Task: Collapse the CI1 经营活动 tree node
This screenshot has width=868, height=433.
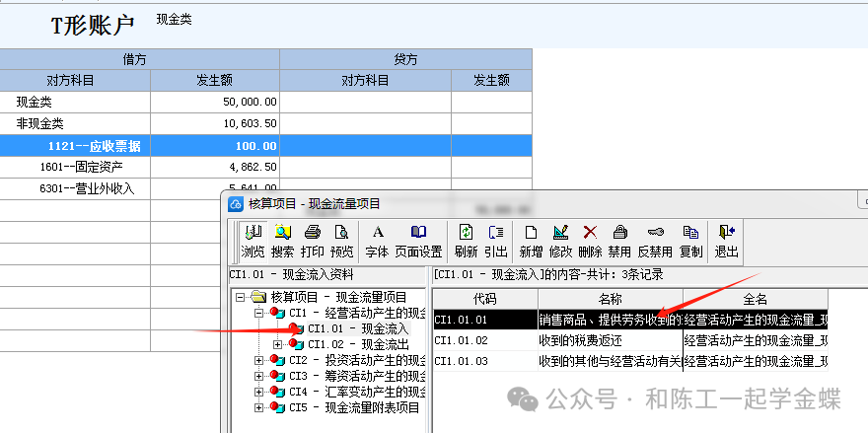Action: pyautogui.click(x=259, y=313)
